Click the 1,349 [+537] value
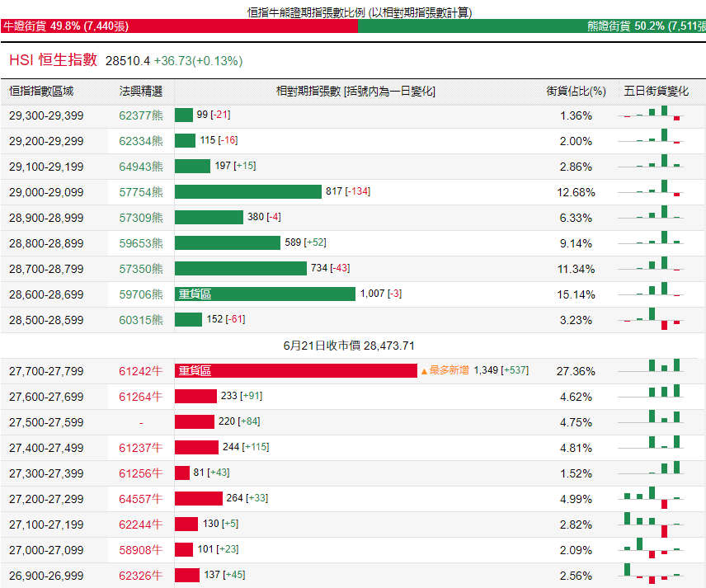The height and width of the screenshot is (588, 706). click(501, 370)
